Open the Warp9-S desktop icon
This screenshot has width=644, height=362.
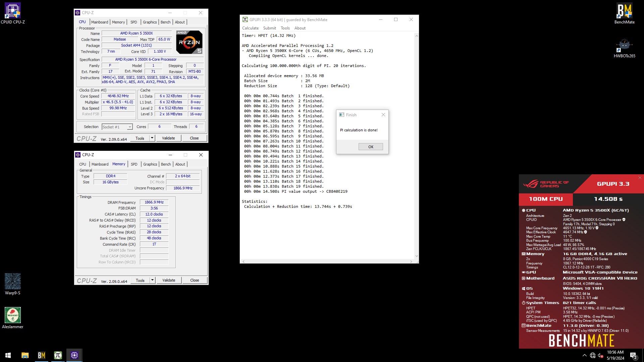tap(13, 284)
